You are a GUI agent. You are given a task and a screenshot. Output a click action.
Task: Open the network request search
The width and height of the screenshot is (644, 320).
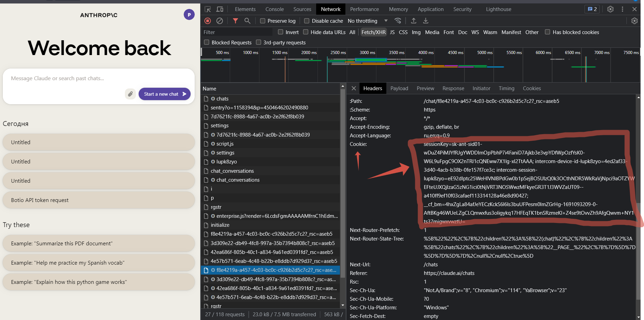click(247, 21)
